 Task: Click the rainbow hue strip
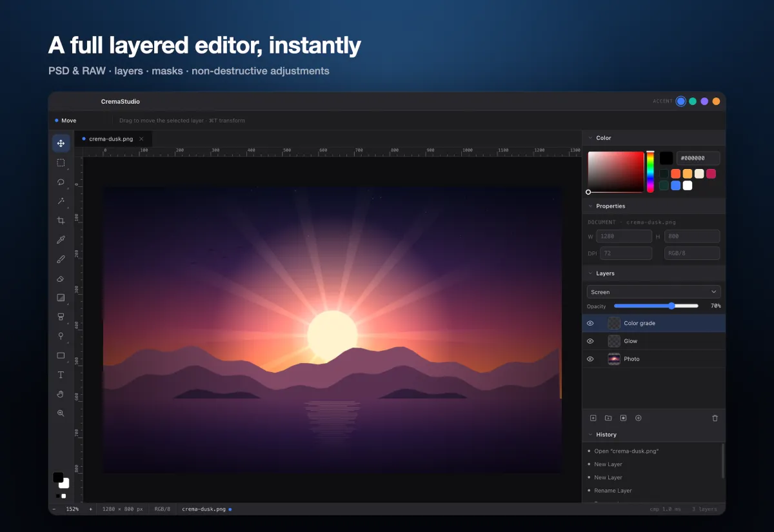tap(650, 172)
